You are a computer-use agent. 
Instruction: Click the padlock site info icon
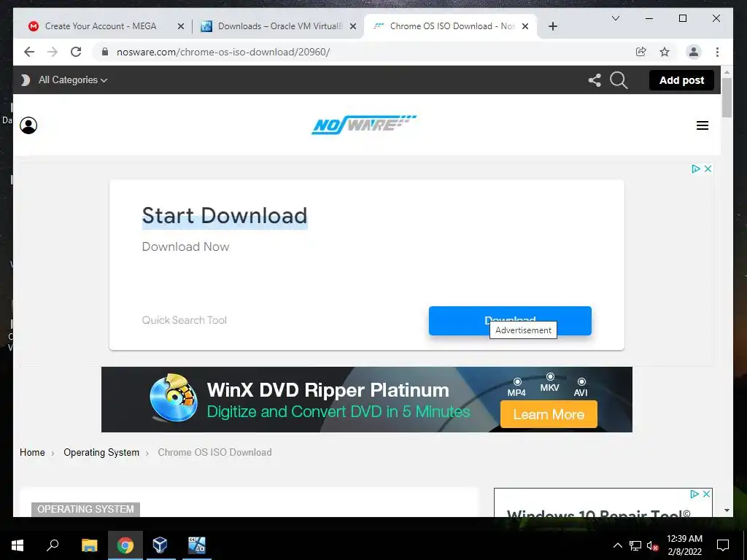(105, 52)
